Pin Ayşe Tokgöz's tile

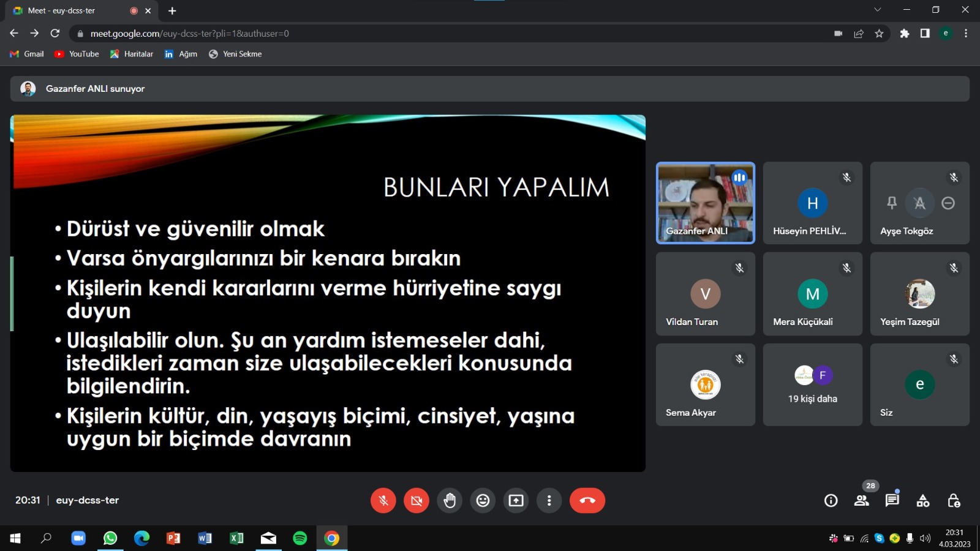pos(892,203)
